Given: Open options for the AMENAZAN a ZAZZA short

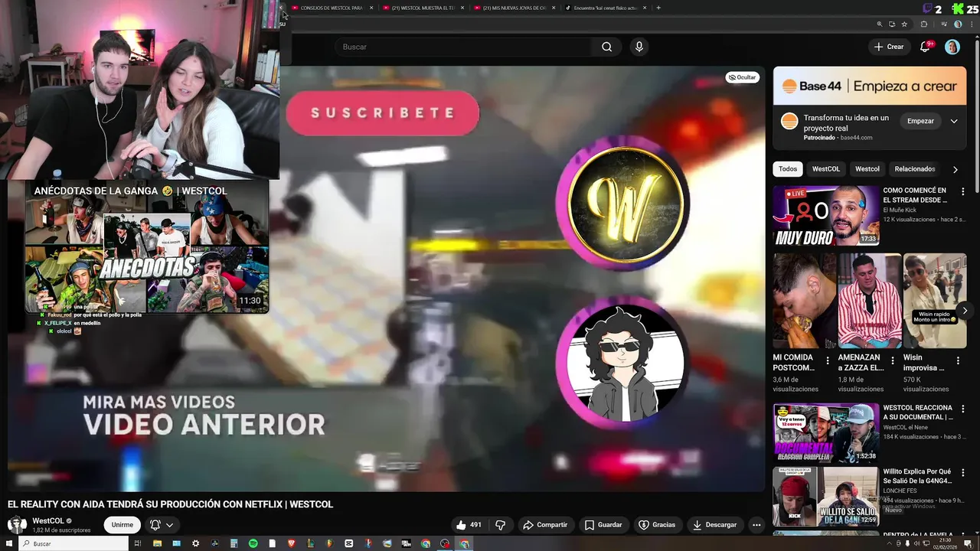Looking at the screenshot, I should [x=893, y=360].
